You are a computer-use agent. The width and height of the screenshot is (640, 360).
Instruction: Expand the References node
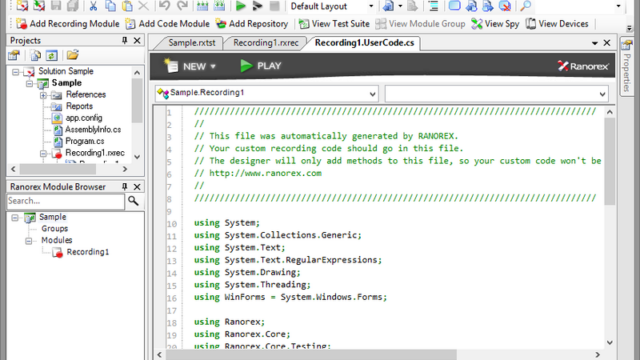click(x=43, y=95)
